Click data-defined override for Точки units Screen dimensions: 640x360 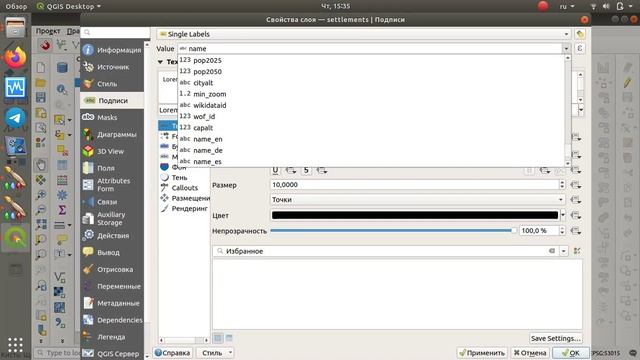[576, 200]
